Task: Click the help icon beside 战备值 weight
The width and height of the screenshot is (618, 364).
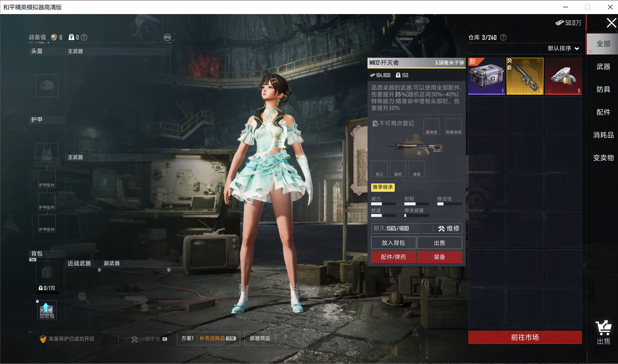Action: (x=84, y=37)
